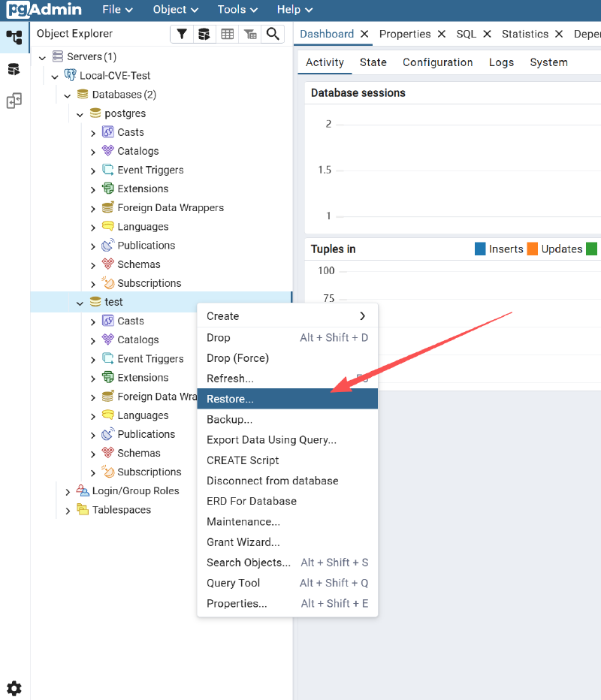
Task: Expand Casts under test database
Action: pos(93,322)
